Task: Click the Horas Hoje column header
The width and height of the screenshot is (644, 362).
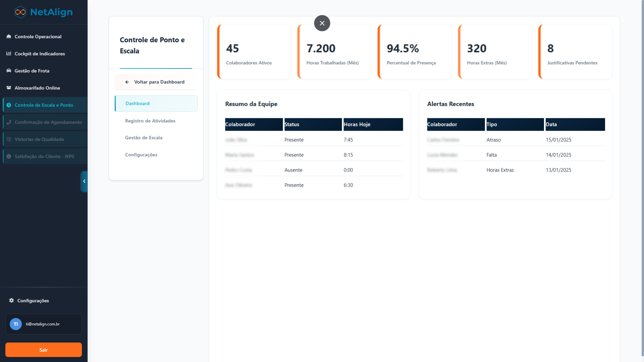Action: pyautogui.click(x=373, y=124)
